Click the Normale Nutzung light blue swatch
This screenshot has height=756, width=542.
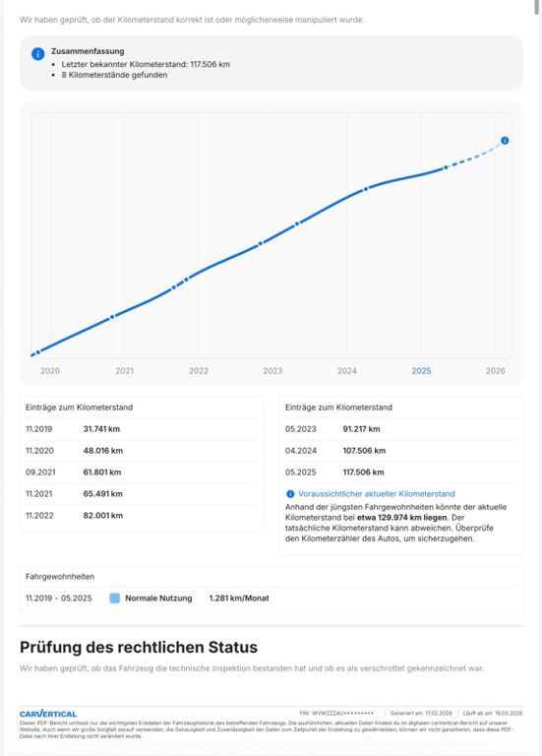[115, 598]
